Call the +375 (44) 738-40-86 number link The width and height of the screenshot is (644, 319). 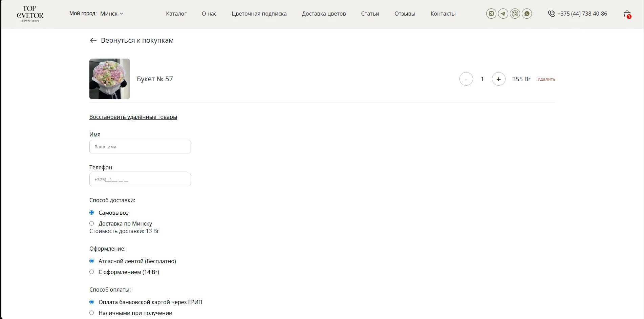click(582, 14)
